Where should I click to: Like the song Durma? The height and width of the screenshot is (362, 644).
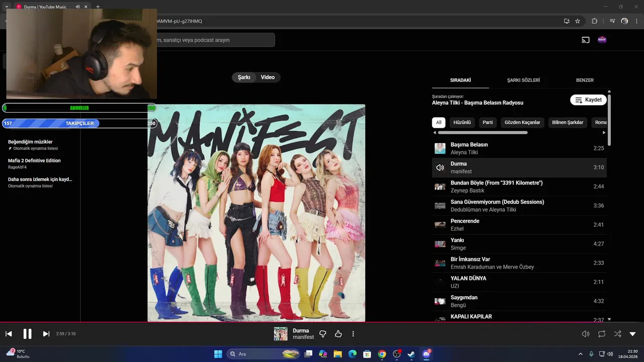pos(338,334)
